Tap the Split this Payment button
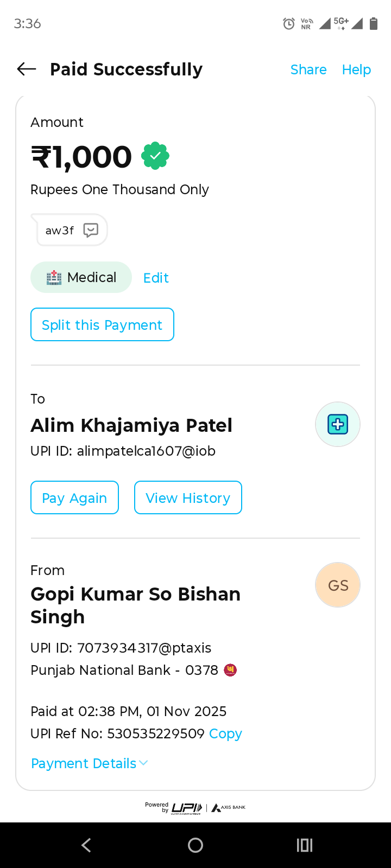The image size is (391, 868). pos(102,324)
